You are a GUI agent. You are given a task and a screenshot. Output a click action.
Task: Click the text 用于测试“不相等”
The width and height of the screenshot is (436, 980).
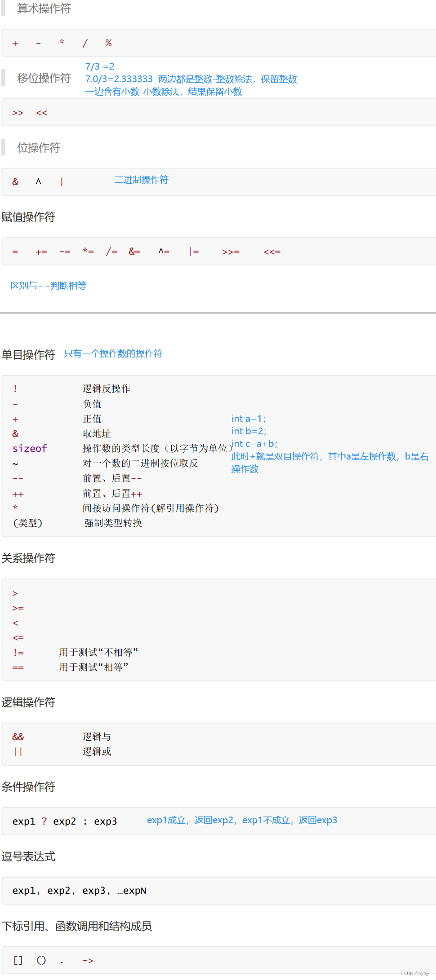point(99,652)
